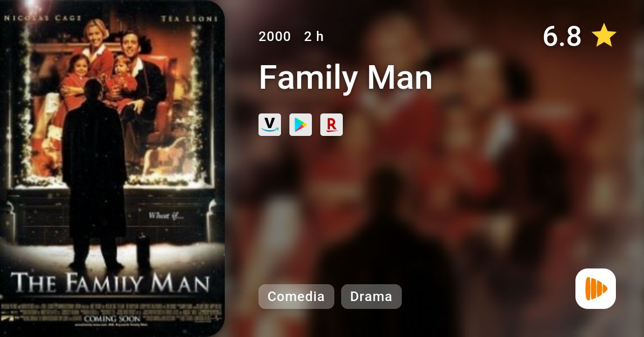This screenshot has width=644, height=337.
Task: Click the What if tagline on poster
Action: click(x=166, y=216)
